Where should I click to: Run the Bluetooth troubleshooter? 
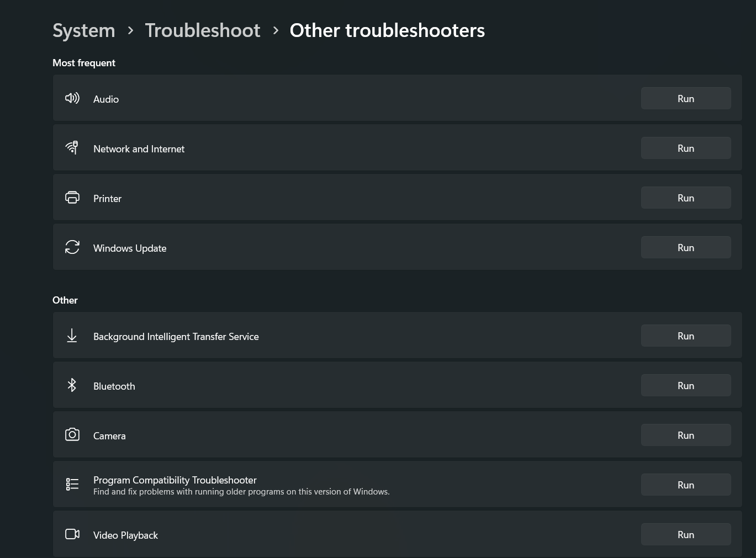(x=686, y=385)
